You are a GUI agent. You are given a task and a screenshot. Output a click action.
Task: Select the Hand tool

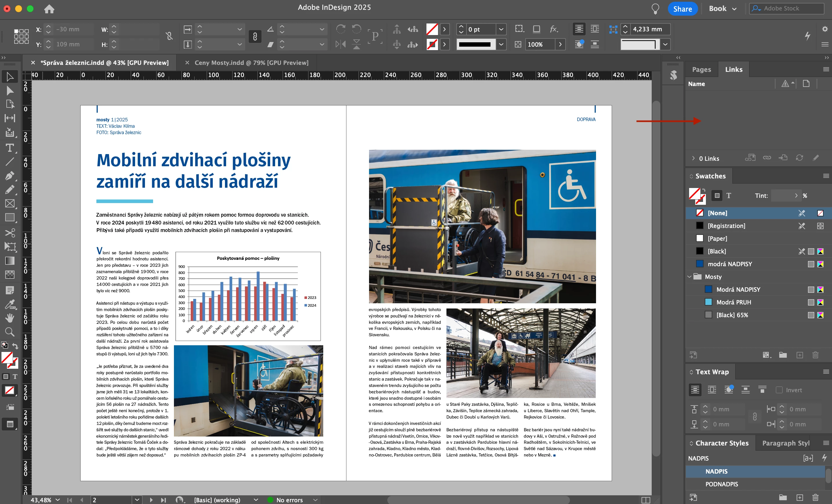pos(10,318)
